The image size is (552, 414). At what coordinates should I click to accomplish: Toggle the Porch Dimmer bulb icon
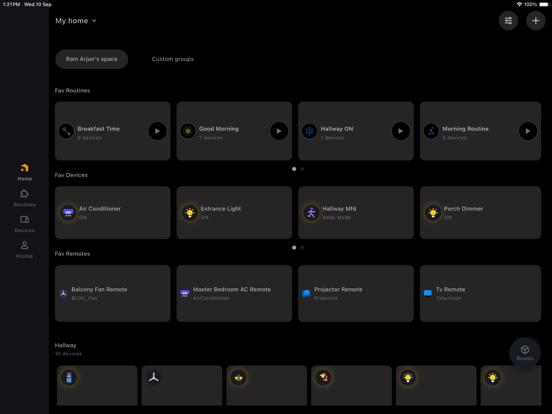coord(433,213)
